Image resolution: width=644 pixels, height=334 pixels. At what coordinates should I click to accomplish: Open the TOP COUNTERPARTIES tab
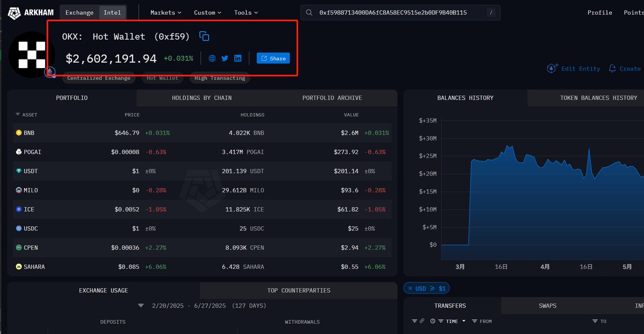coord(299,291)
